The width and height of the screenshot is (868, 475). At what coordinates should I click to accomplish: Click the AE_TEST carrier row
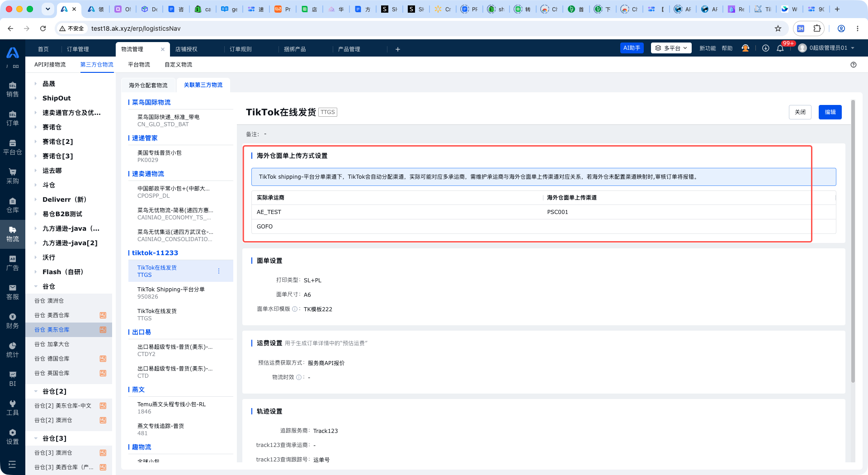coord(543,212)
